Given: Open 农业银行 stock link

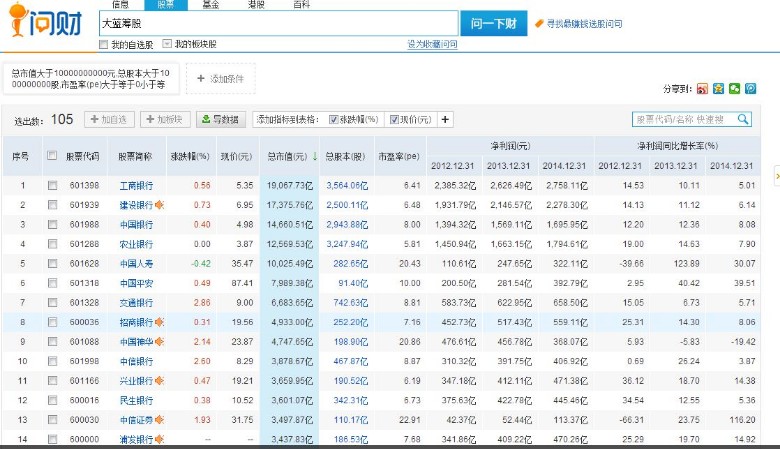Looking at the screenshot, I should 136,244.
